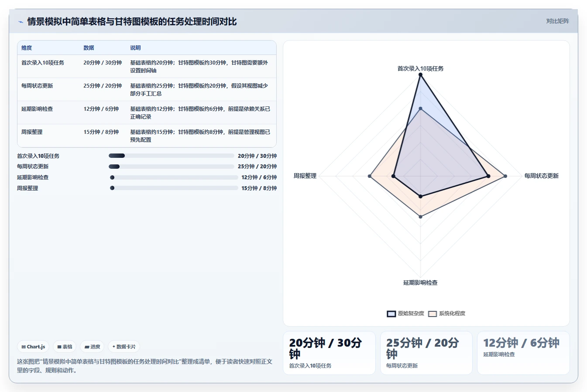Viewport: 587px width, 392px height.
Task: Click the 25分钟 / 20分钟 data card
Action: pos(426,353)
